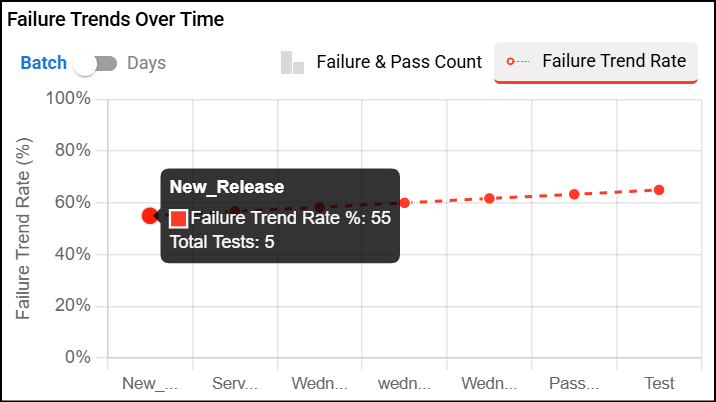Click the New_... x-axis label

point(150,383)
